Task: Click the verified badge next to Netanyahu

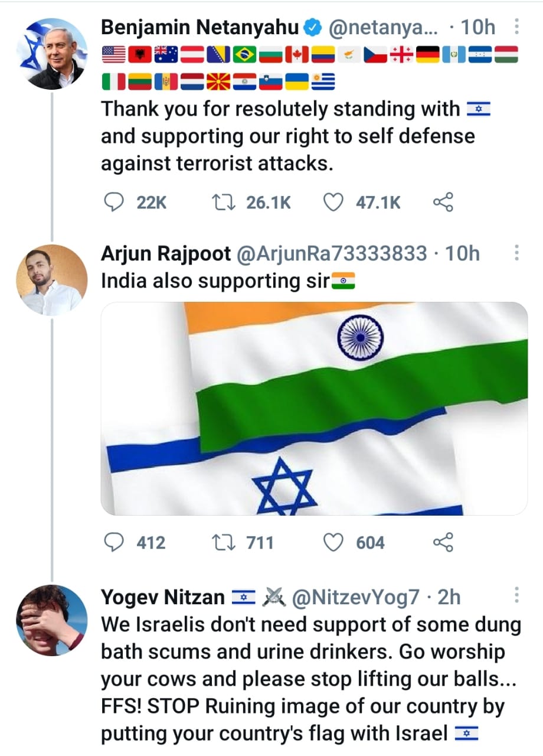Action: click(x=312, y=27)
